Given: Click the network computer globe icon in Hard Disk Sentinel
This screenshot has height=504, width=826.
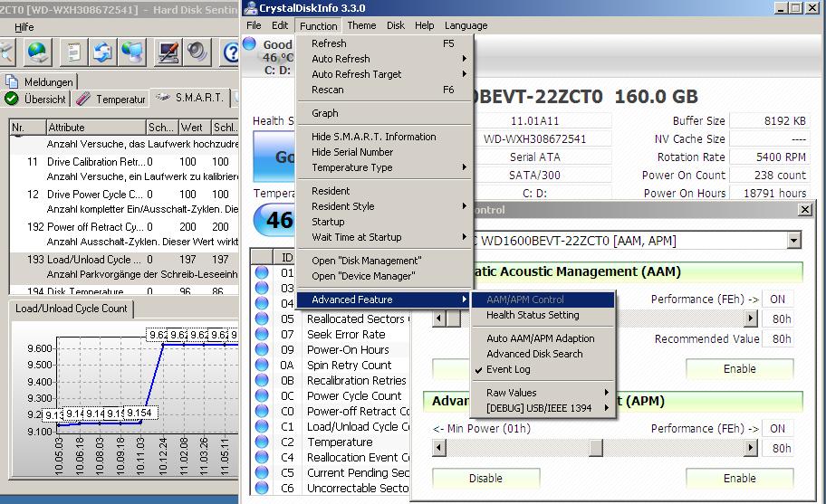Looking at the screenshot, I should (x=131, y=52).
